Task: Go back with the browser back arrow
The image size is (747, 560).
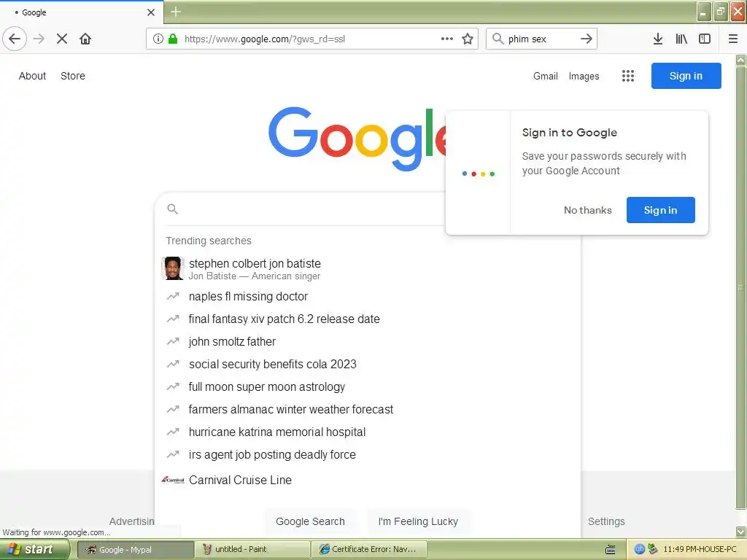Action: tap(15, 39)
